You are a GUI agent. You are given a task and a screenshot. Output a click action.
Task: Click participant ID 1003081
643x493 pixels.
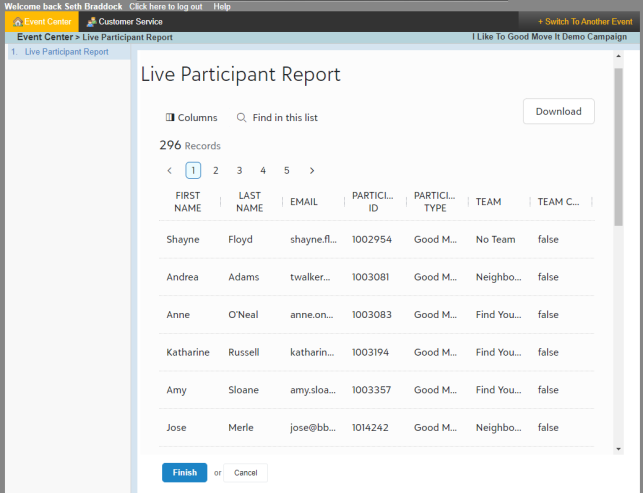[370, 277]
